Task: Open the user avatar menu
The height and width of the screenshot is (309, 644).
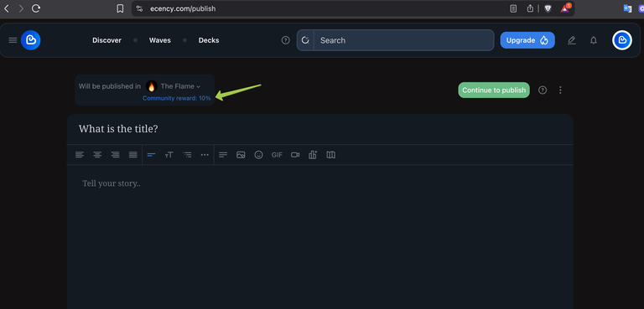Action: click(x=622, y=40)
